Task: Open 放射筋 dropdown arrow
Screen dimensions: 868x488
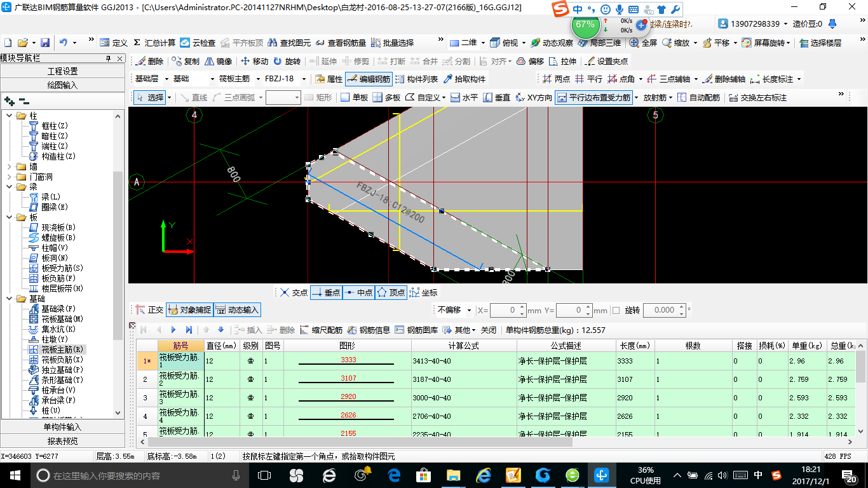Action: click(670, 98)
